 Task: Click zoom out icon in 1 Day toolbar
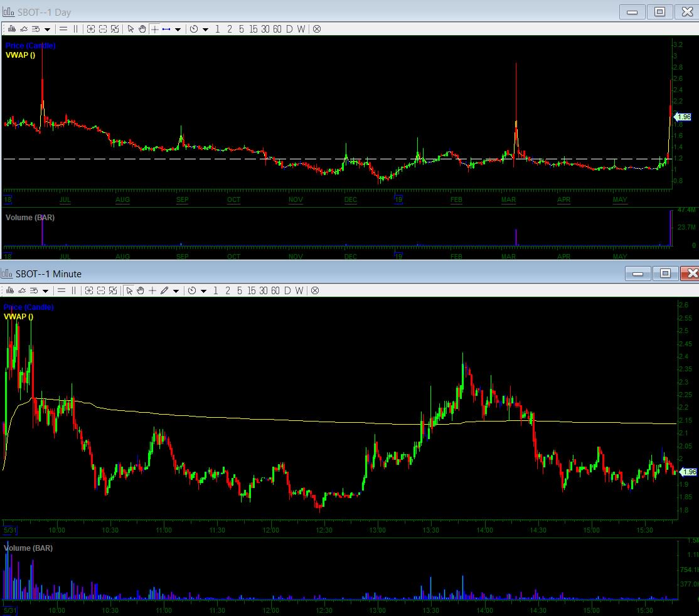[103, 29]
